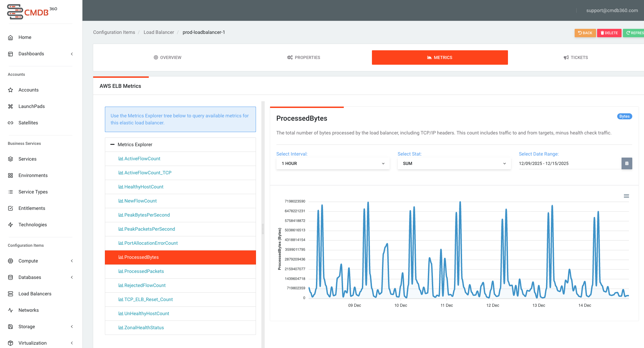This screenshot has height=348, width=644.
Task: Open the date range calendar icon
Action: (x=627, y=163)
